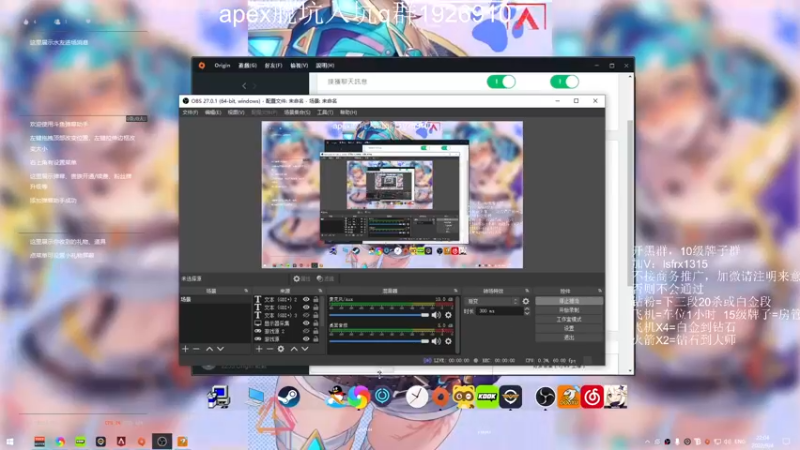800x450 pixels.
Task: Open the Origin 好友(F) menu
Action: [273, 65]
